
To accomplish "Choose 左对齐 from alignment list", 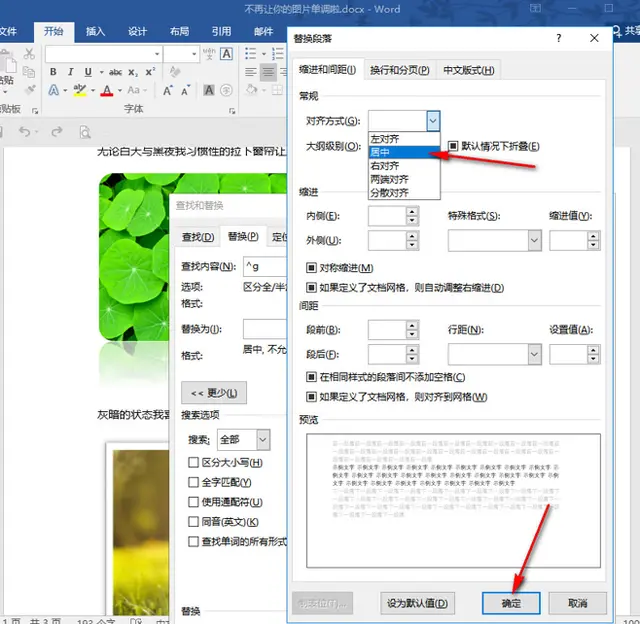I will [x=404, y=139].
